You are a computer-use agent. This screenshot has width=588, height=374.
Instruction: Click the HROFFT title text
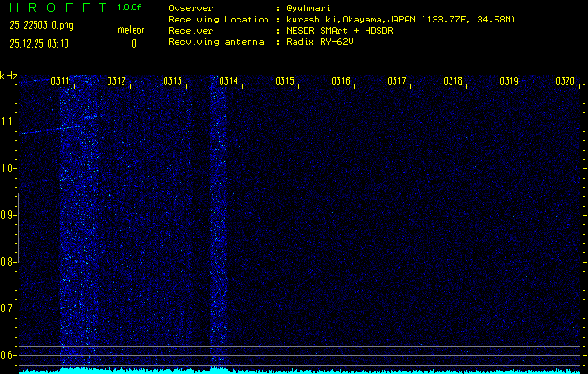57,7
